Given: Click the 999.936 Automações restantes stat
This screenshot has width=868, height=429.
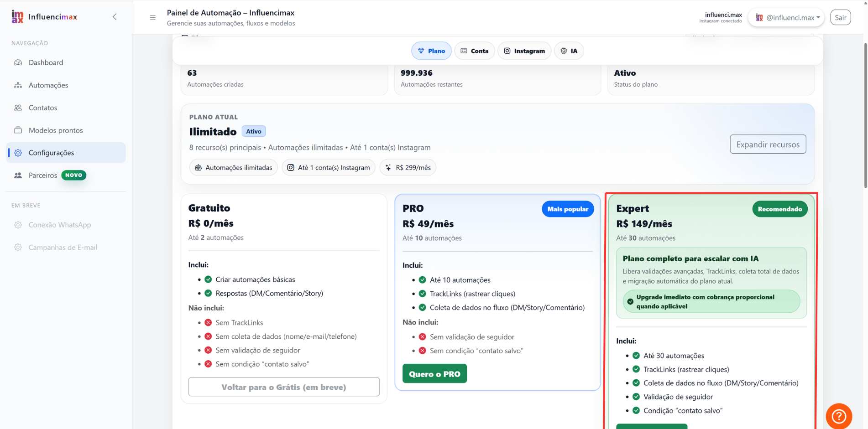Looking at the screenshot, I should 497,78.
